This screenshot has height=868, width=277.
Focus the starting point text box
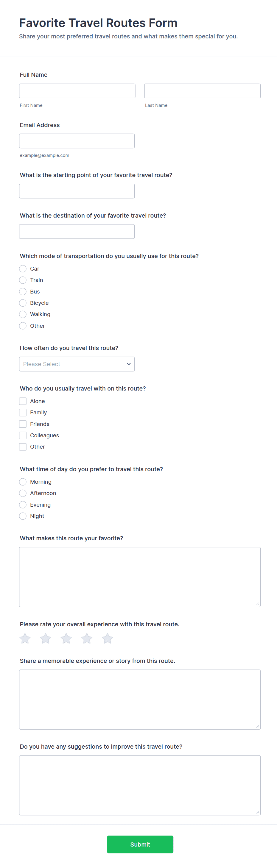pyautogui.click(x=77, y=191)
